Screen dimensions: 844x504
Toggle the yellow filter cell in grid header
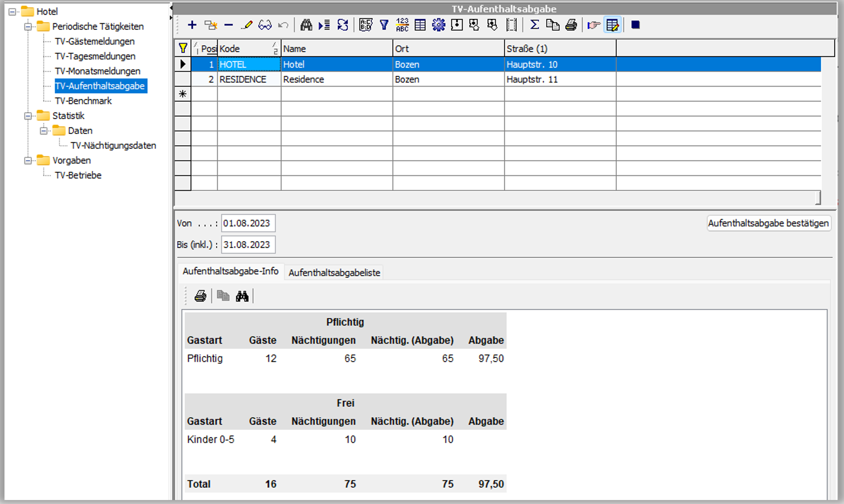[183, 48]
